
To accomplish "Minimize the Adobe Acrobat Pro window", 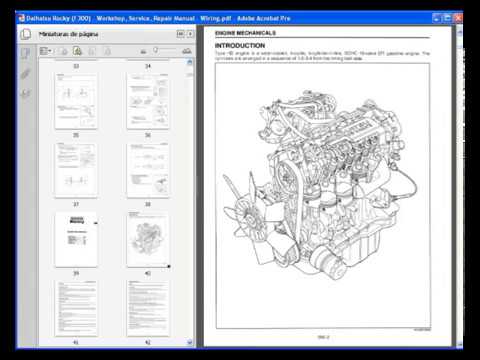I will click(437, 18).
